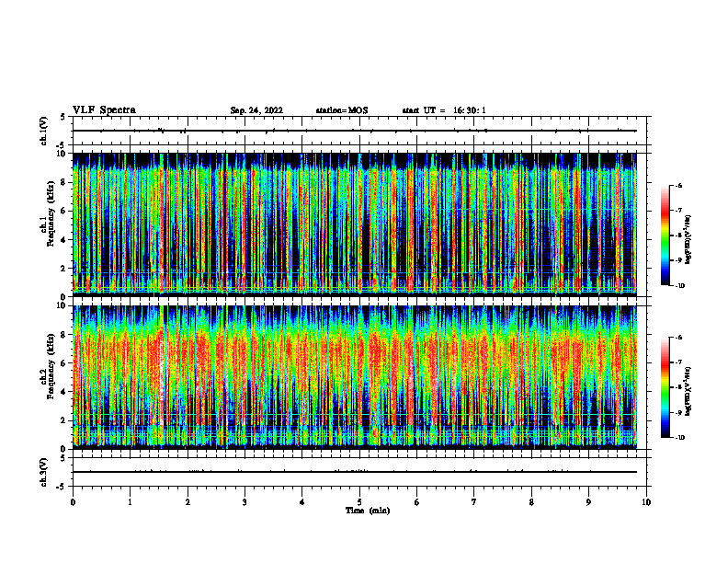Click the '2' kHz tick of ch.2 axis

coord(65,420)
